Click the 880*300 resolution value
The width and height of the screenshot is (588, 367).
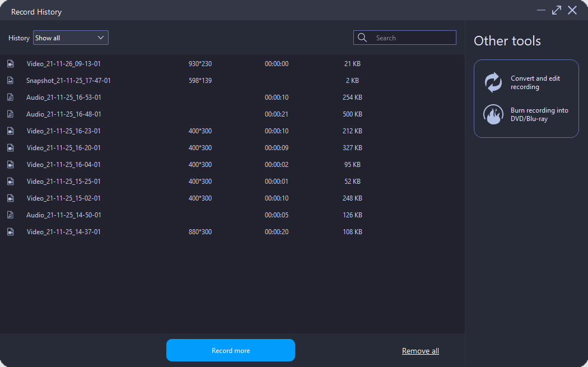pos(200,232)
